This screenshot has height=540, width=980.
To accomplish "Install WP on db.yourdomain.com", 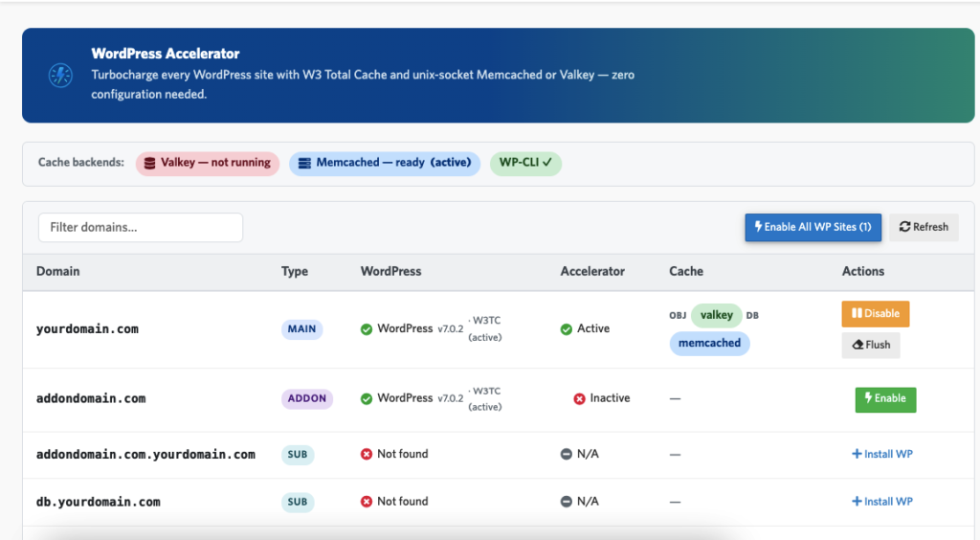I will [x=881, y=502].
